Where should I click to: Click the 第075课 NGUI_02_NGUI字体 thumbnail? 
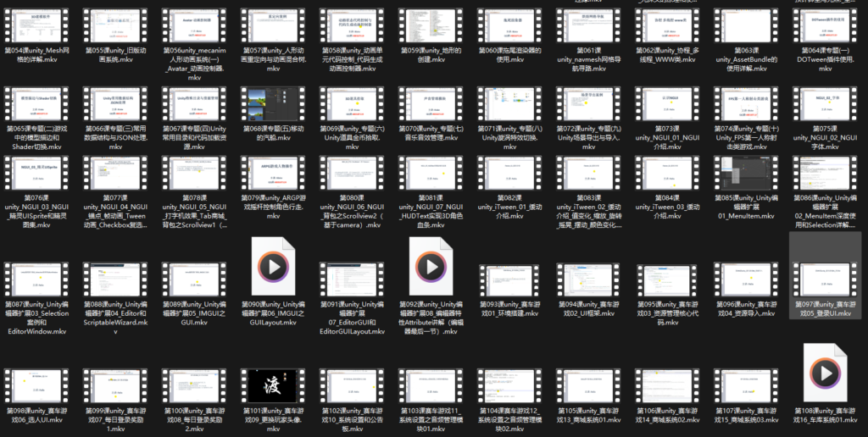click(825, 103)
